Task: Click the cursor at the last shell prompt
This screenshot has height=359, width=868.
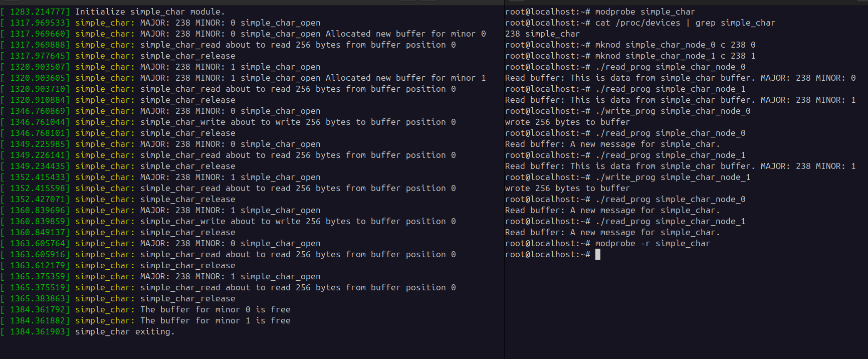Action: (x=598, y=255)
